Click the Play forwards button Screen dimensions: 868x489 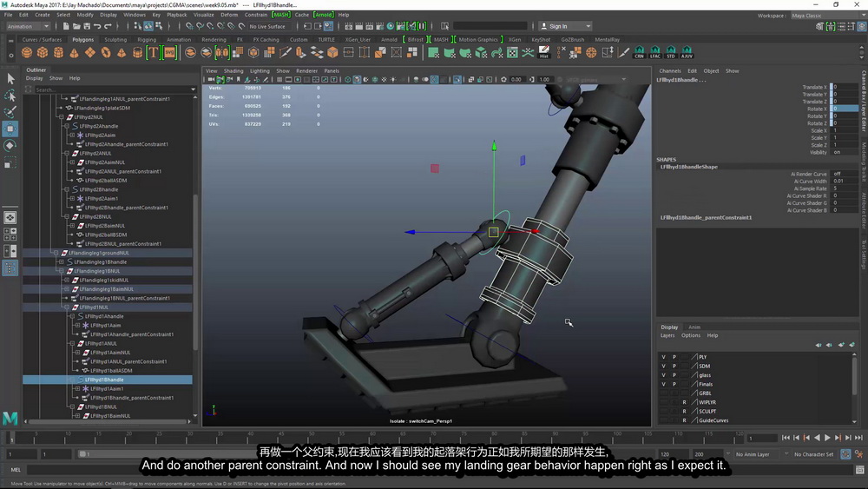(827, 438)
